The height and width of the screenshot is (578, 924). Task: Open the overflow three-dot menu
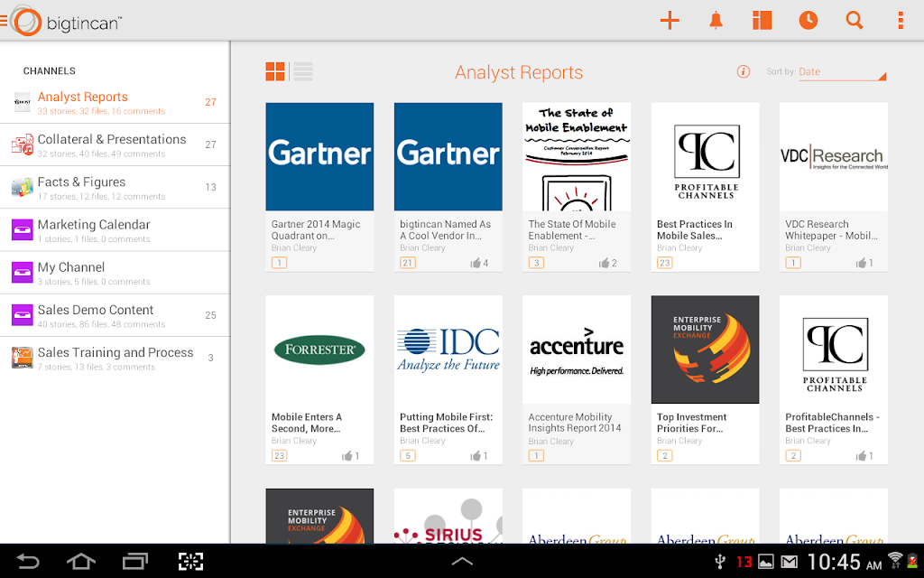point(901,21)
